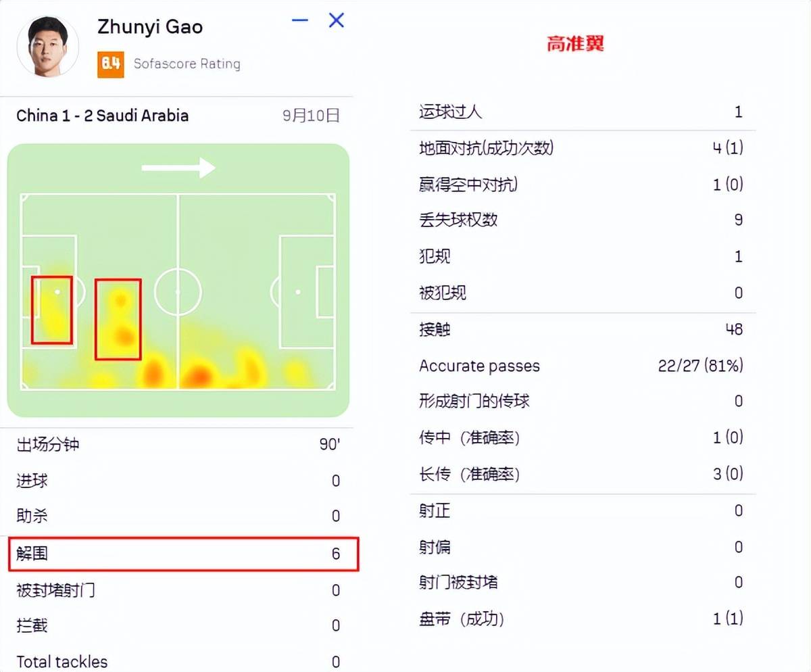Click the 丢失球权数 stat row
The image size is (811, 672).
click(x=583, y=220)
